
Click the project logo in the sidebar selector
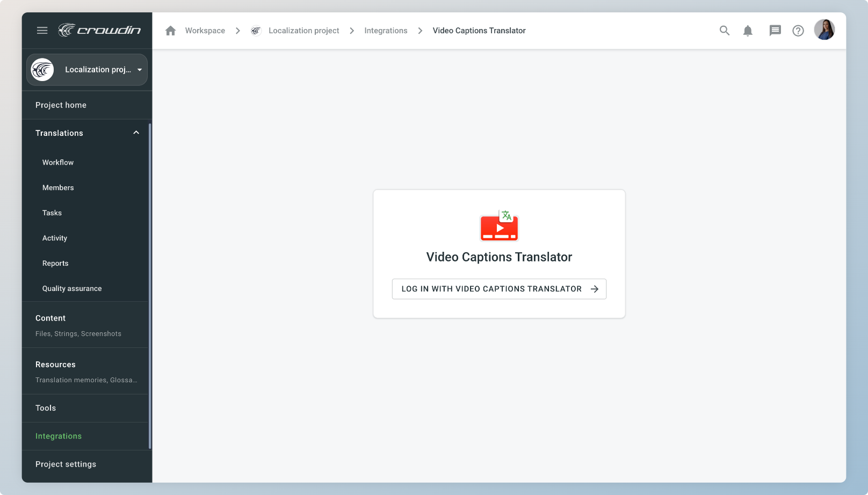click(x=42, y=70)
